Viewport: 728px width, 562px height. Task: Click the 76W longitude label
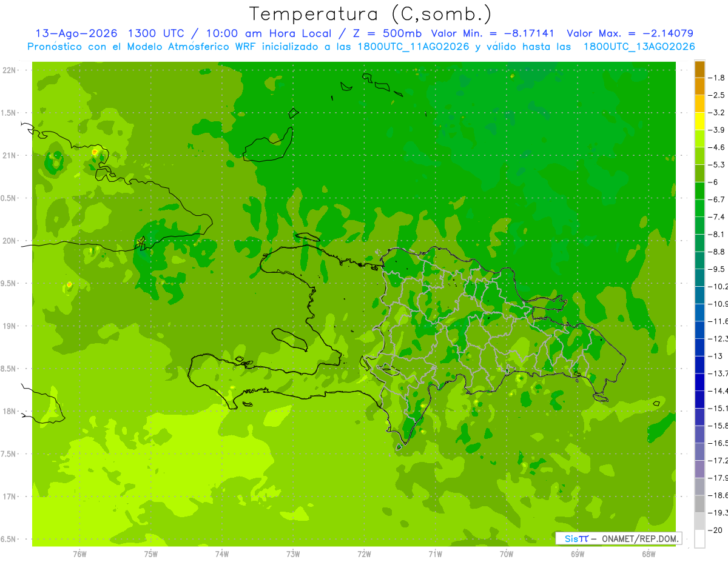[x=79, y=554]
